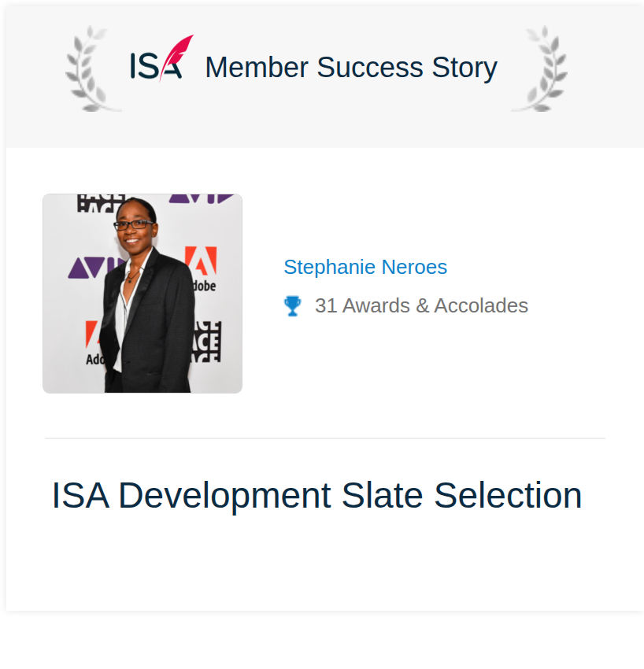The image size is (644, 669).
Task: Click the black ACE logo at photo's lower right
Action: point(207,342)
